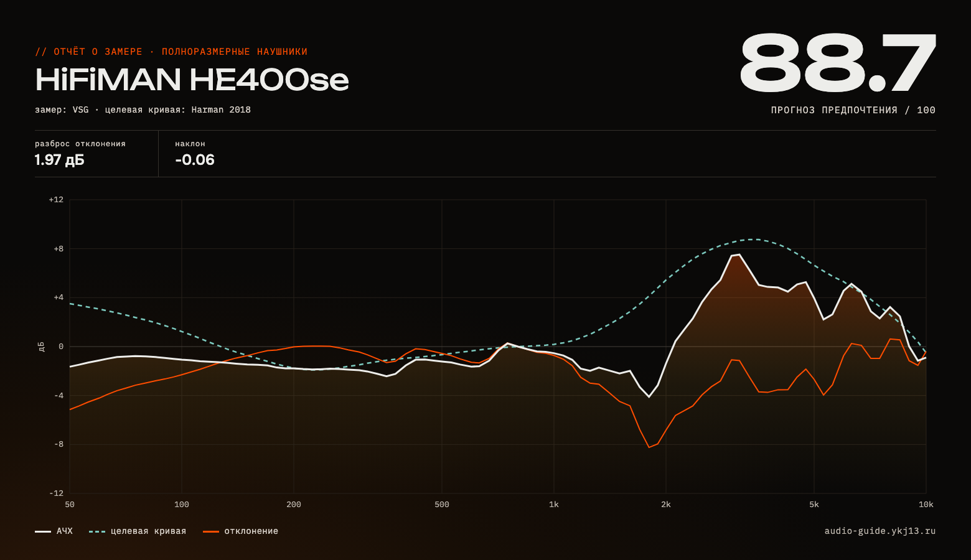Click the label "разброс отклонения"
971x560 pixels.
(80, 144)
